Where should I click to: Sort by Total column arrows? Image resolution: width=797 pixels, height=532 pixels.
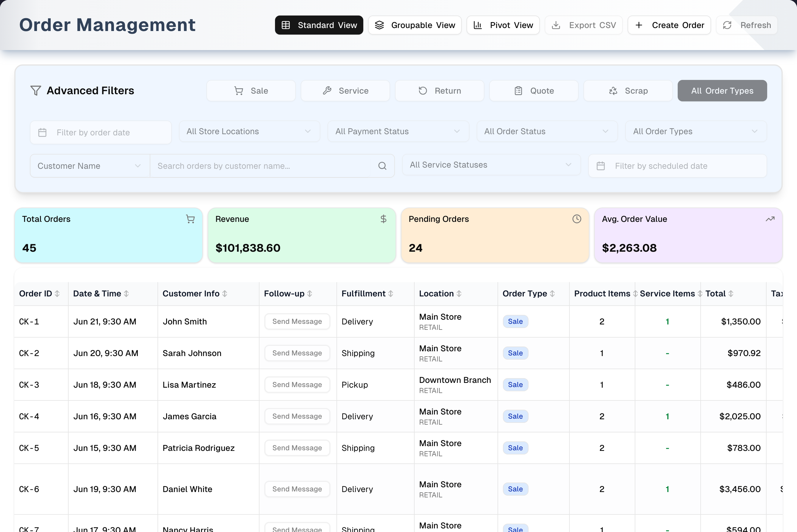(x=731, y=294)
